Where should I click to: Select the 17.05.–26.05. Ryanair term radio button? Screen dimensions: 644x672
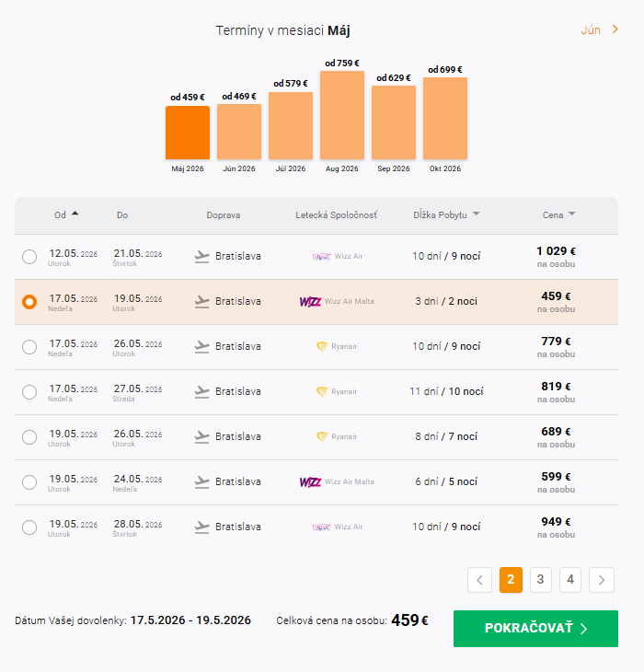(29, 347)
